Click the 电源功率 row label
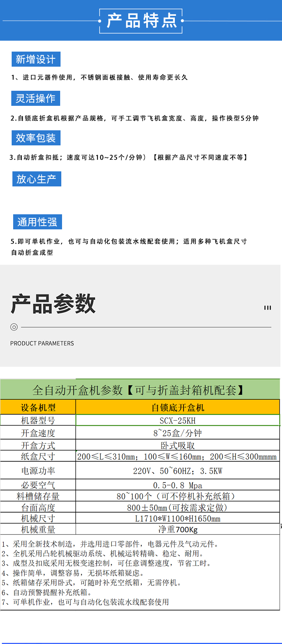Image resolution: width=282 pixels, height=644 pixels. pos(38,471)
